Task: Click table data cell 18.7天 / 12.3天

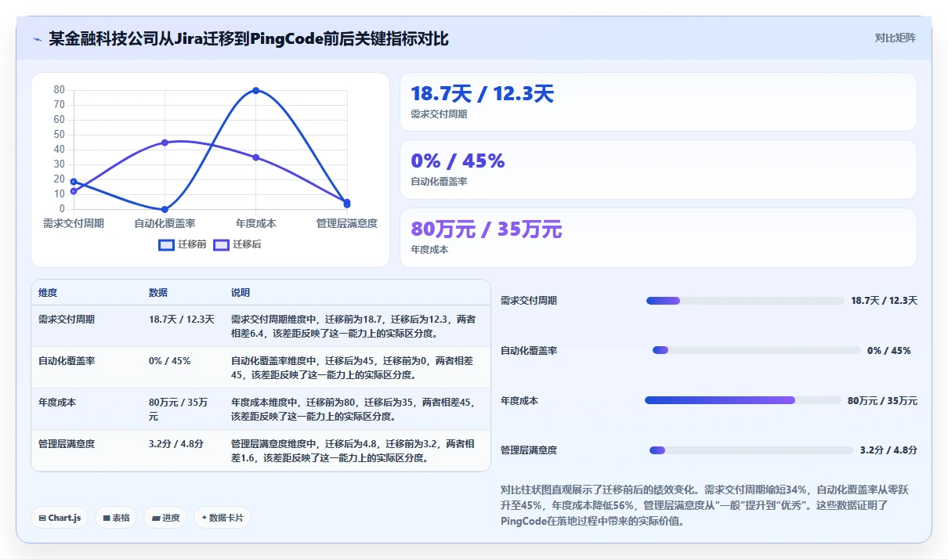Action: click(182, 320)
